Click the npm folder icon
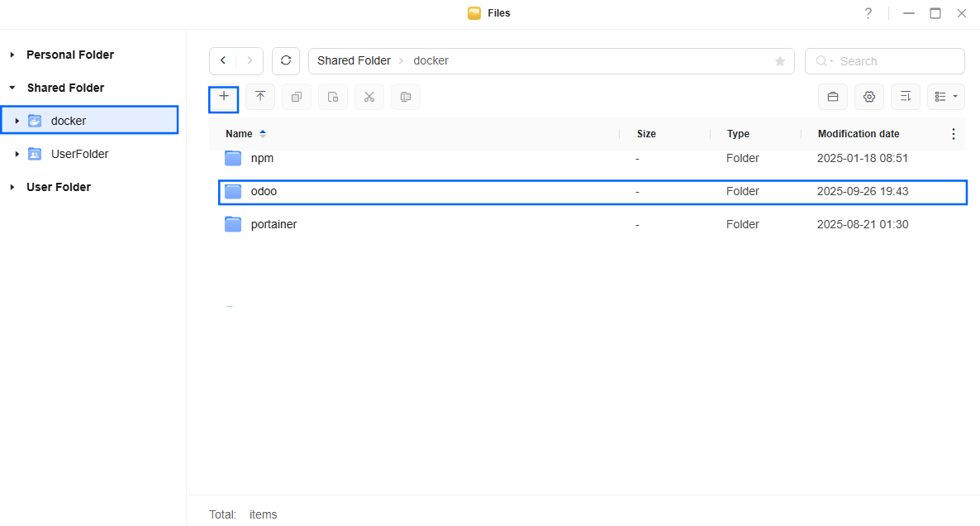 [233, 158]
